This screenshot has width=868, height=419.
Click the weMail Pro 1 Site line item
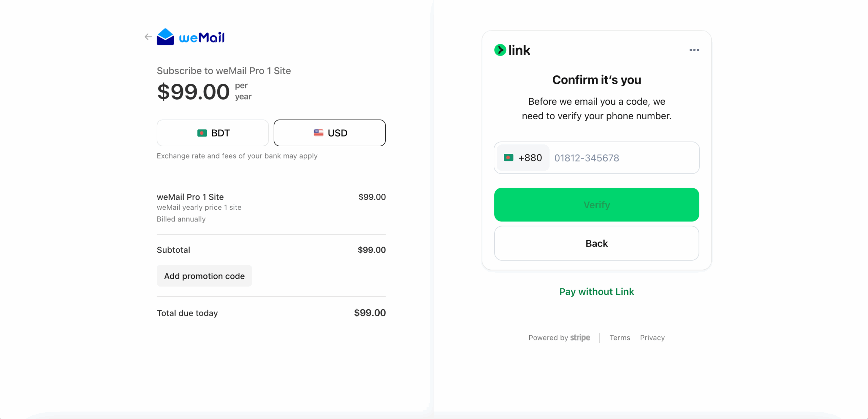(x=190, y=197)
